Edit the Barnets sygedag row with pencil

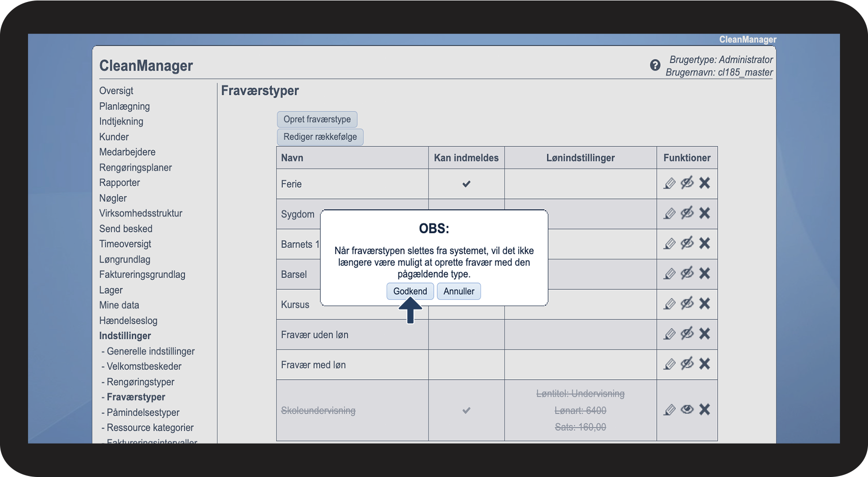click(x=670, y=244)
